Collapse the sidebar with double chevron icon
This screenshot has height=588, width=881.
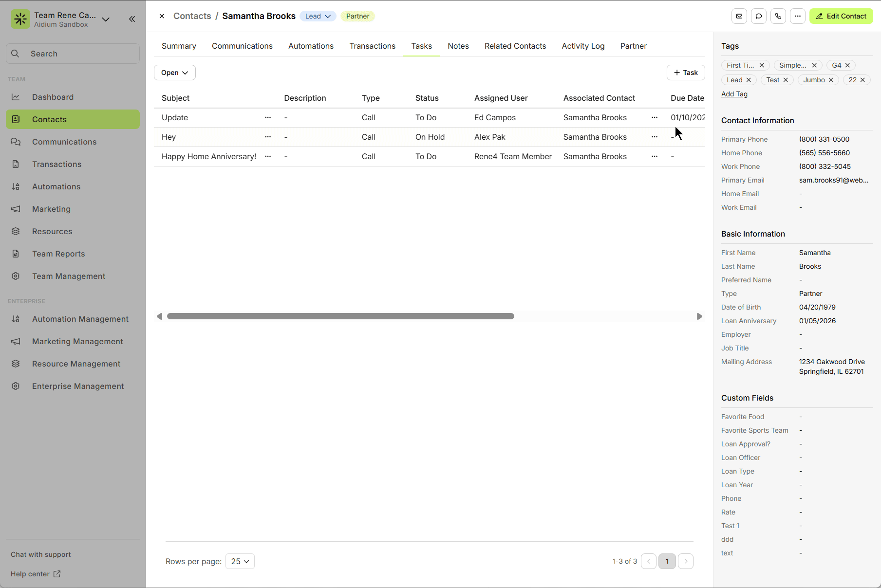pos(132,19)
